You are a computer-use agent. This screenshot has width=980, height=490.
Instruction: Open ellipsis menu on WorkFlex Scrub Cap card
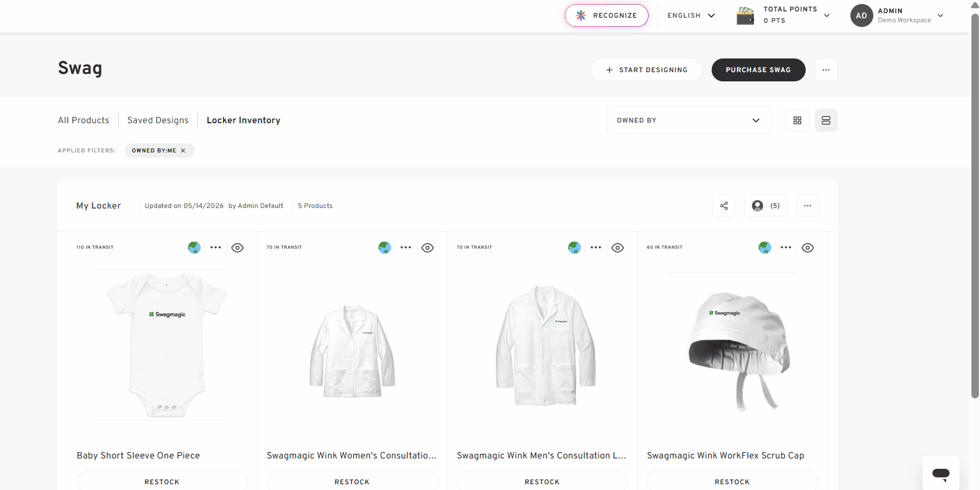786,248
